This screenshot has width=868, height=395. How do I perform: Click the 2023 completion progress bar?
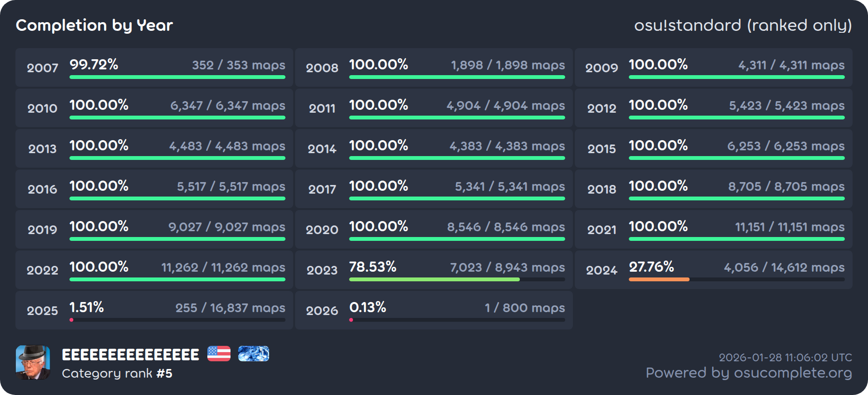[x=457, y=279]
